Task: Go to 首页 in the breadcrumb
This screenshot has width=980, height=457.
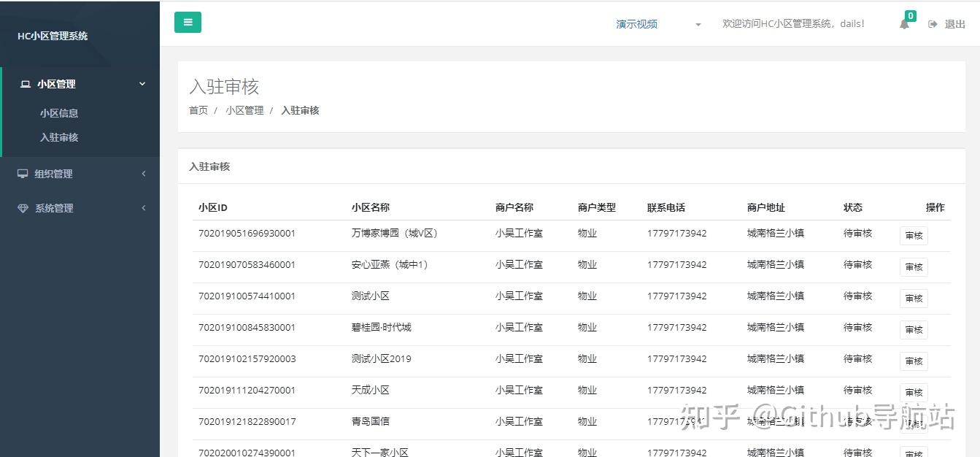Action: pyautogui.click(x=198, y=110)
